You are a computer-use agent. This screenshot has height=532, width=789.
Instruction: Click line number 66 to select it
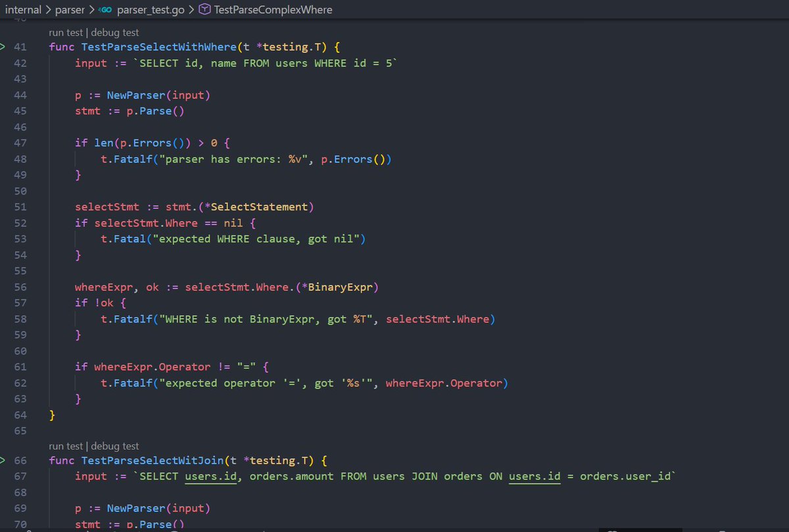tap(20, 460)
